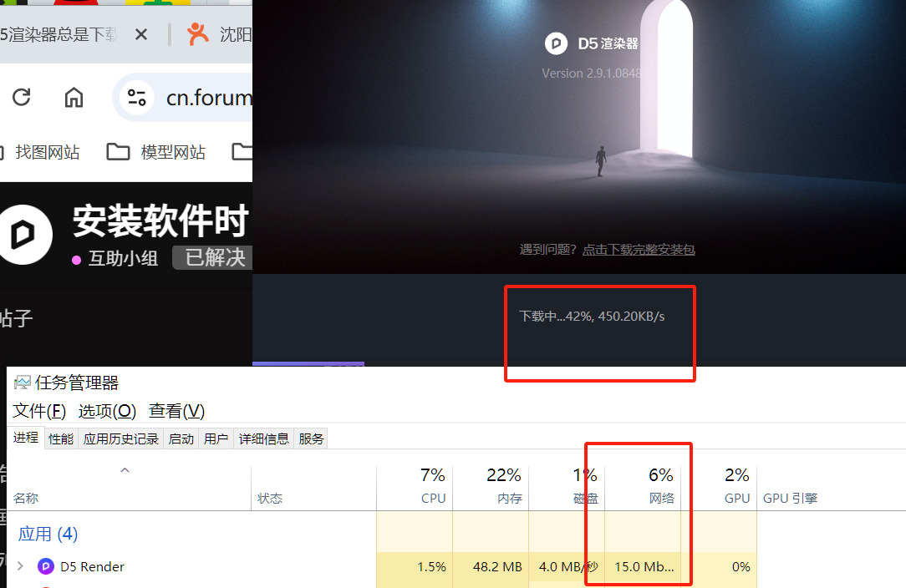
Task: Open the 选项(O) menu
Action: 108,411
